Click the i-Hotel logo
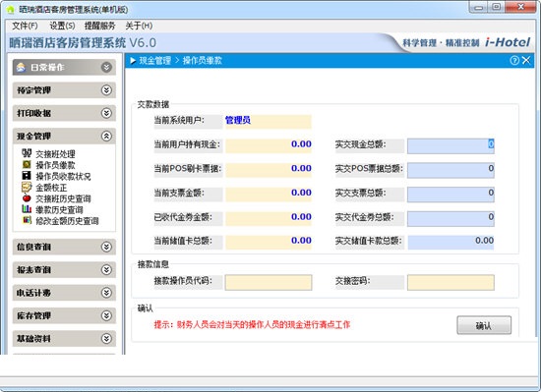The image size is (541, 392). (508, 42)
